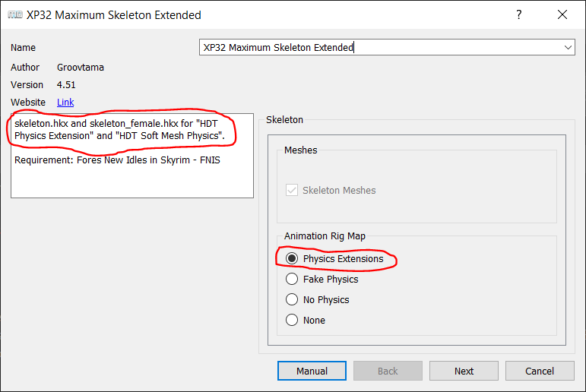Click the Skeleton section heading
This screenshot has width=586, height=392.
pyautogui.click(x=284, y=119)
